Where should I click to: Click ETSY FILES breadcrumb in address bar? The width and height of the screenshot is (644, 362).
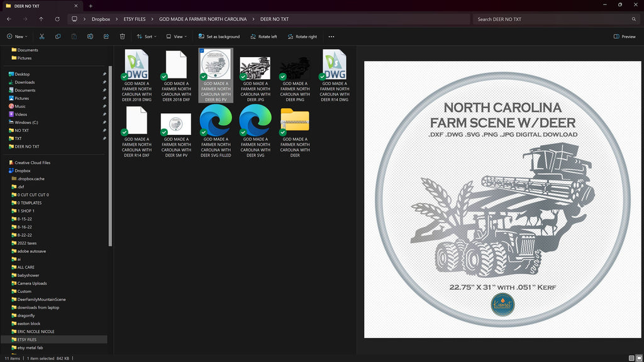click(135, 19)
